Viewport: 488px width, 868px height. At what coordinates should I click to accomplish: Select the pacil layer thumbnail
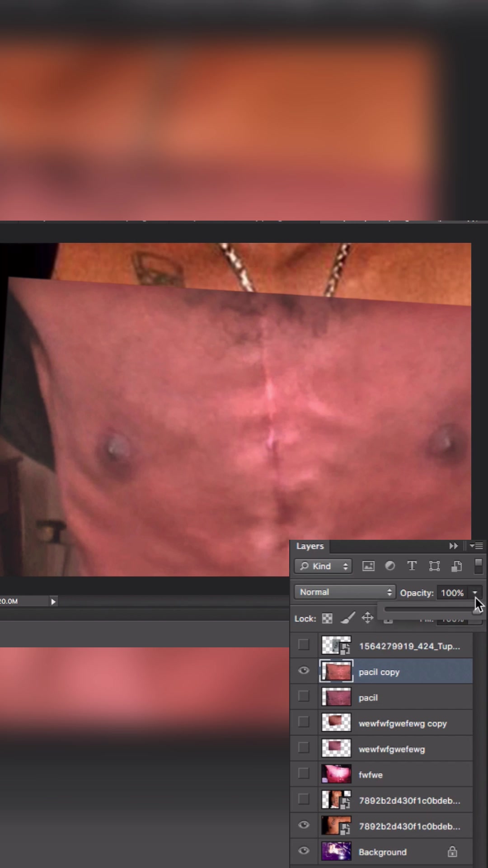pyautogui.click(x=336, y=697)
